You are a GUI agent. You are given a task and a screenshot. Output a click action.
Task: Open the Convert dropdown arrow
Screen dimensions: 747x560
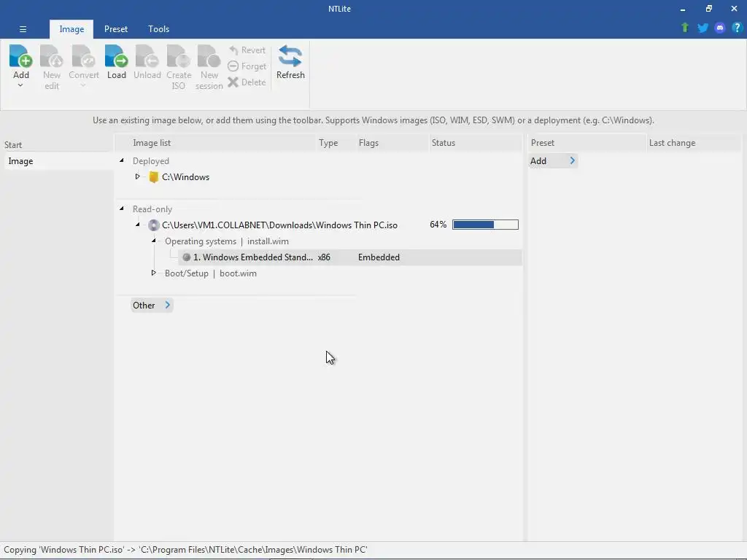[83, 86]
